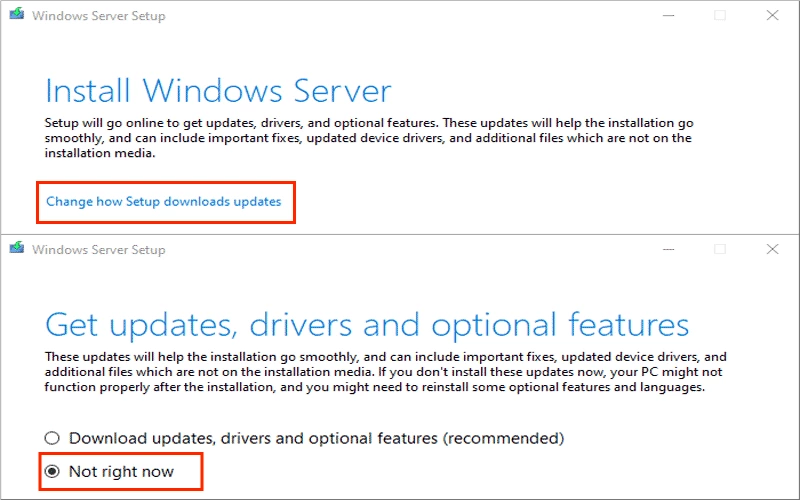Select the 'Not right now' radio button
This screenshot has height=500, width=800.
pos(52,471)
